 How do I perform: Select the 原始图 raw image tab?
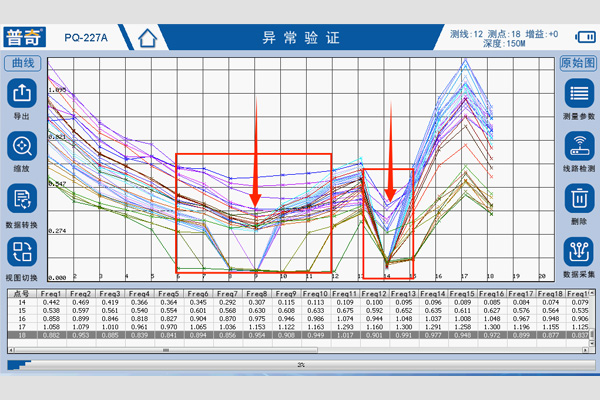[578, 63]
